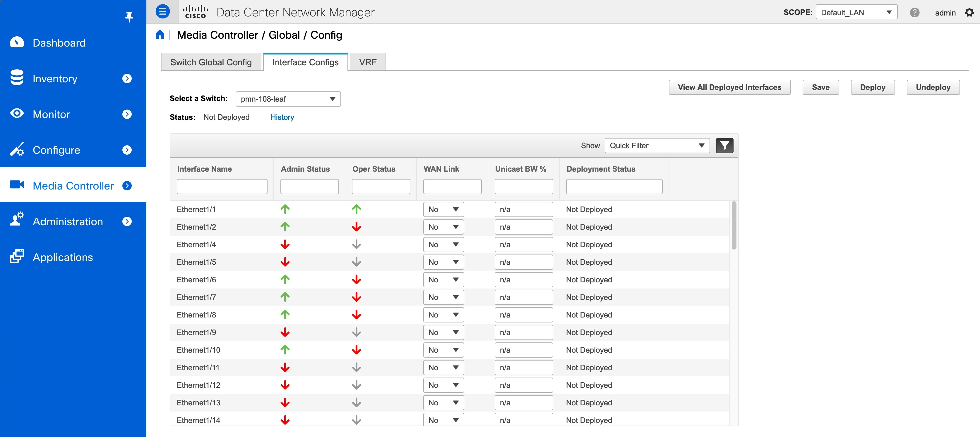Image resolution: width=980 pixels, height=437 pixels.
Task: Click Ethernet1/6 admin status up arrow
Action: coord(285,279)
